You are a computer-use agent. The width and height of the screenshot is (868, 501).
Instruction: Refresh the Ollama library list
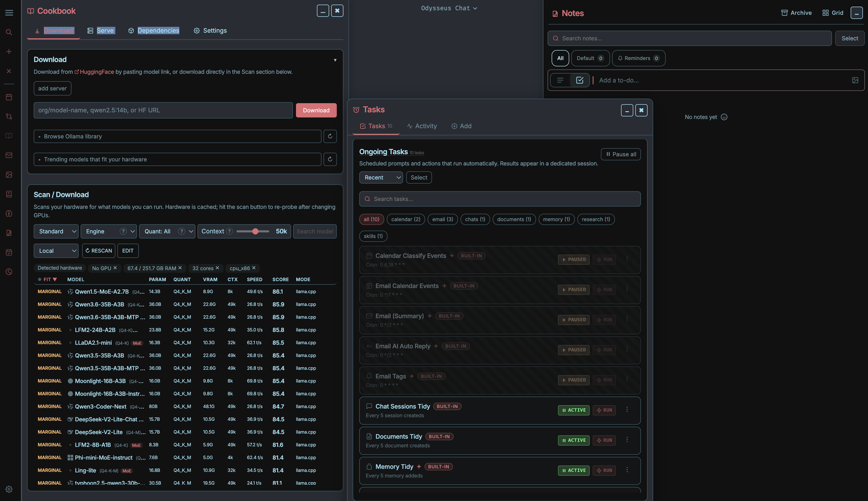tap(330, 136)
